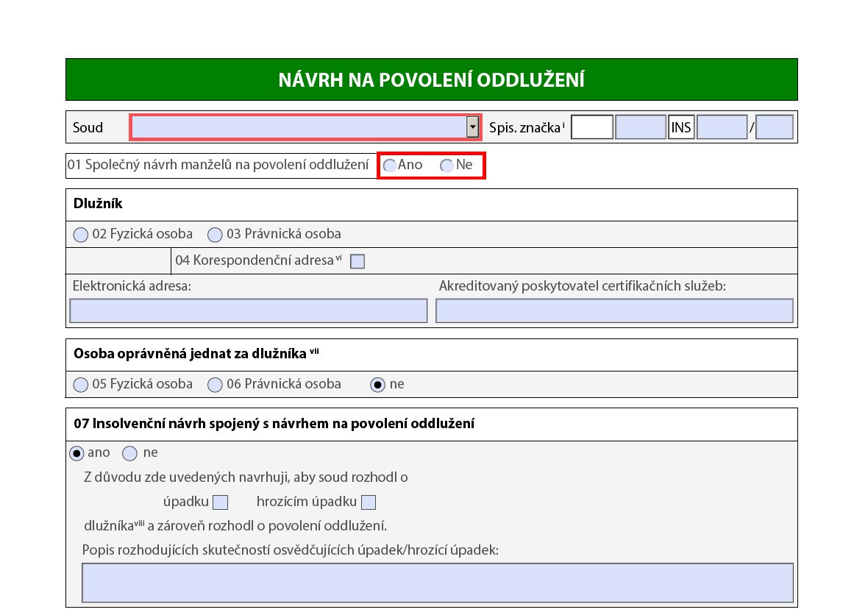The image size is (868, 615).
Task: Select Ano for společný návrh manželů
Action: [x=390, y=166]
